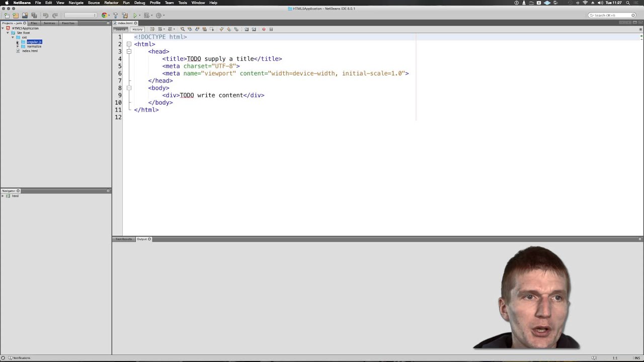Switch to the Files tab

pos(34,23)
